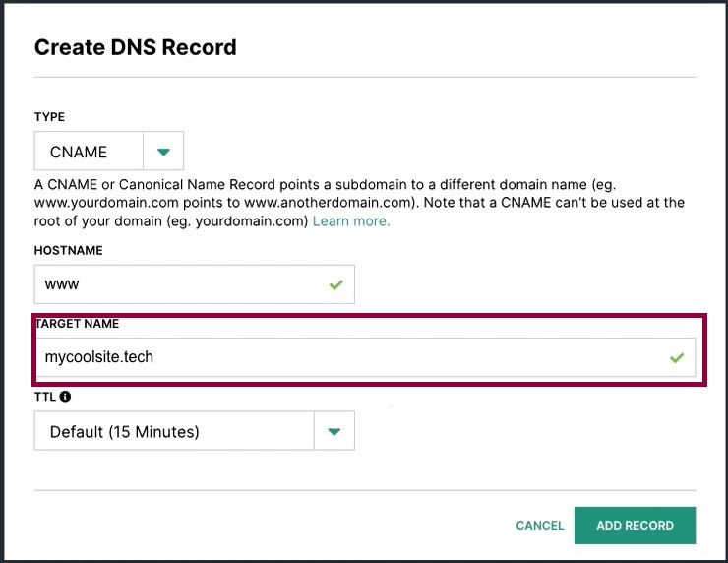Add the DNS record with ADD RECORD
This screenshot has width=728, height=563.
click(635, 526)
